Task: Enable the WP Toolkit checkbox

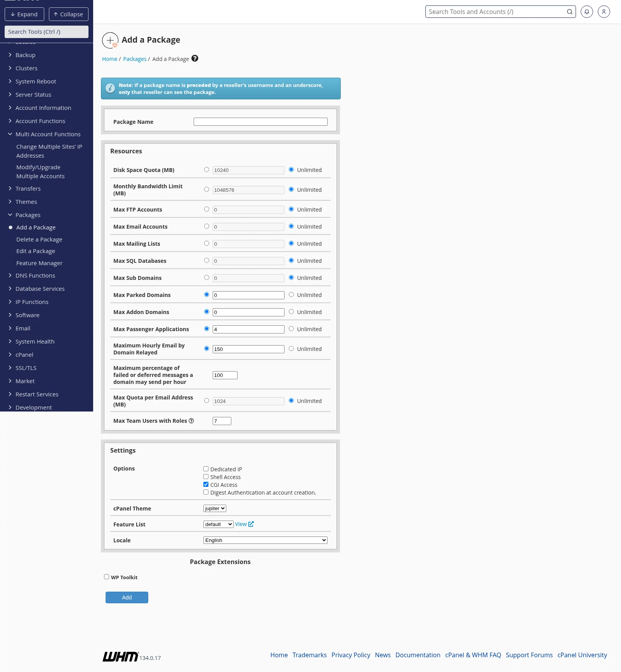Action: coord(106,577)
